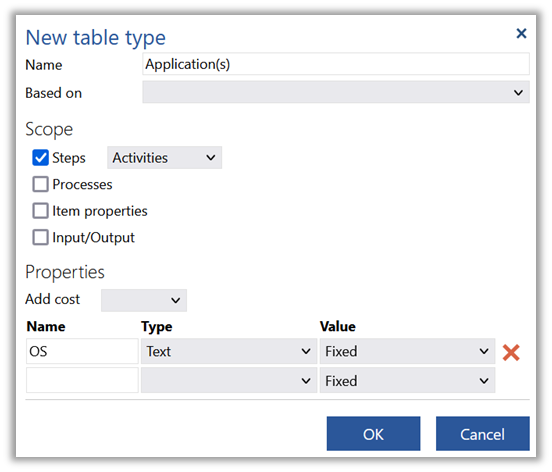The image size is (552, 472).
Task: Enable the Processes checkbox
Action: (x=40, y=184)
